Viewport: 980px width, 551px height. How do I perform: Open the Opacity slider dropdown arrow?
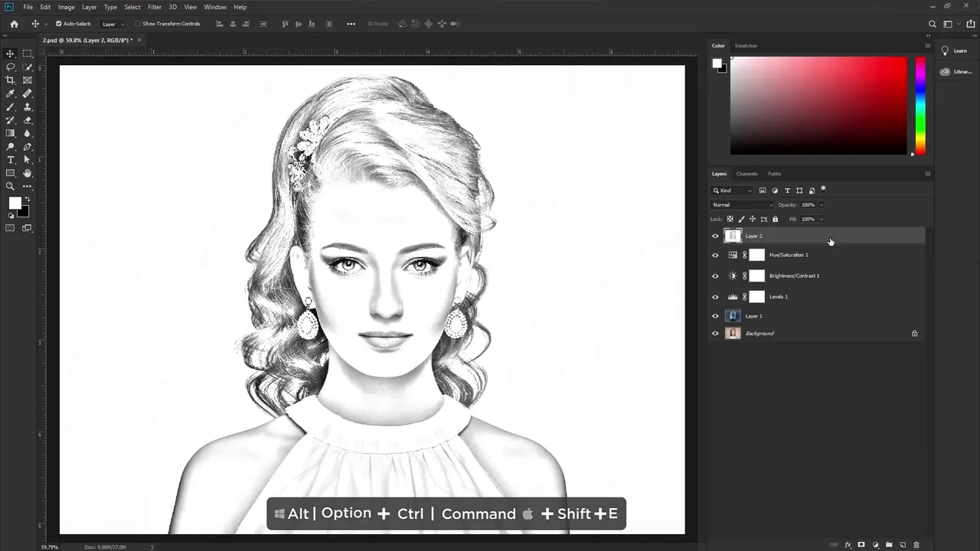pos(821,205)
